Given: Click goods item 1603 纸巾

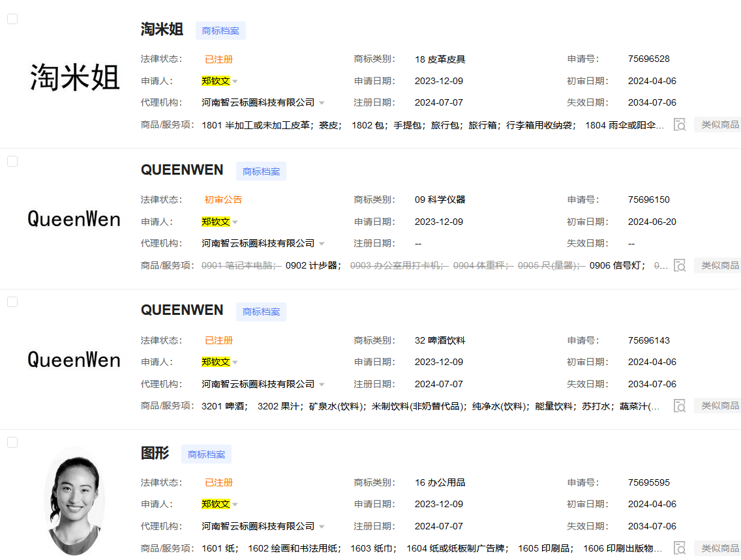Looking at the screenshot, I should pyautogui.click(x=373, y=548).
